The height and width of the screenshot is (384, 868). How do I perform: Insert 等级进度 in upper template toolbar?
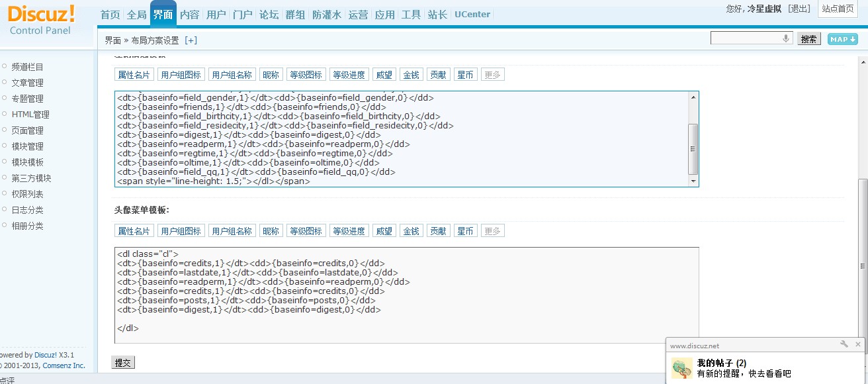(x=349, y=75)
